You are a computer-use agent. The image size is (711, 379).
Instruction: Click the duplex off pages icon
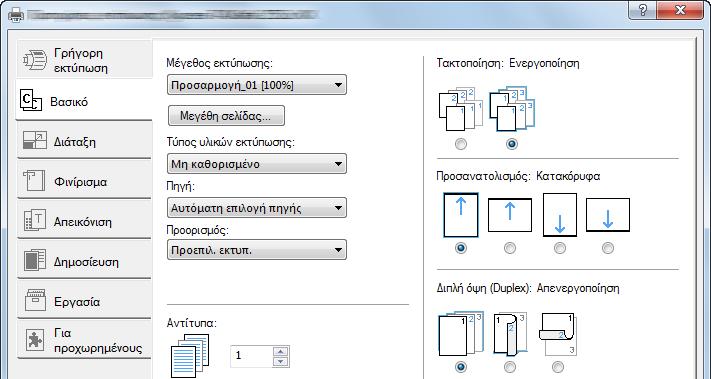point(461,335)
